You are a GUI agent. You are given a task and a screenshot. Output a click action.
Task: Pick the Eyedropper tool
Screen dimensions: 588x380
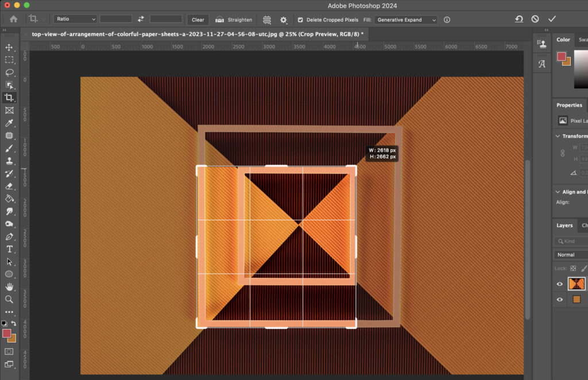tap(9, 122)
